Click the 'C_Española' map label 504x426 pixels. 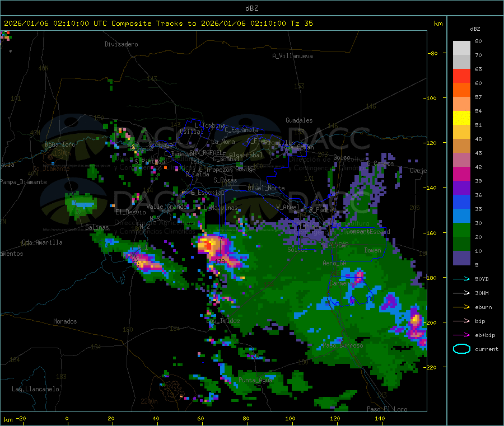pos(242,130)
